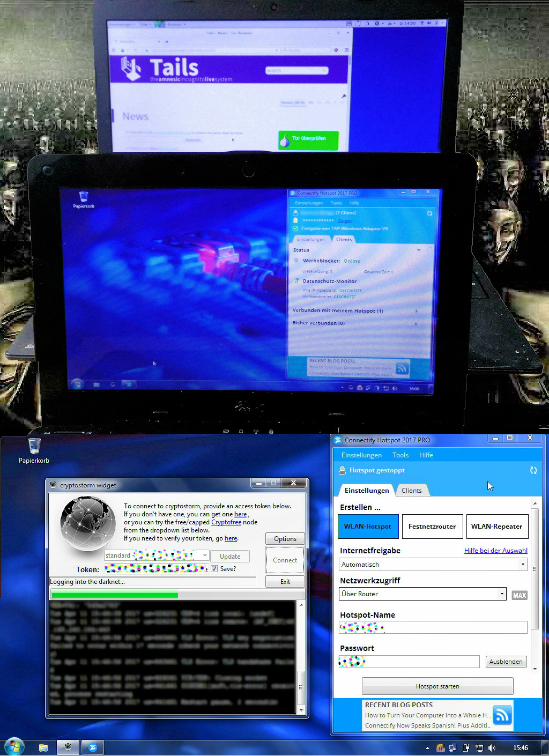This screenshot has height=756, width=549.
Task: Open the Tools menu in Connectify
Action: [x=400, y=455]
